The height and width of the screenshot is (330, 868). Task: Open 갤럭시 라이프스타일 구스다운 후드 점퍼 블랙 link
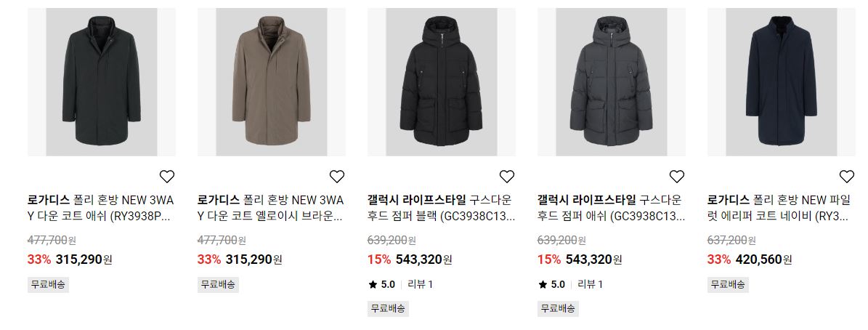click(x=441, y=208)
